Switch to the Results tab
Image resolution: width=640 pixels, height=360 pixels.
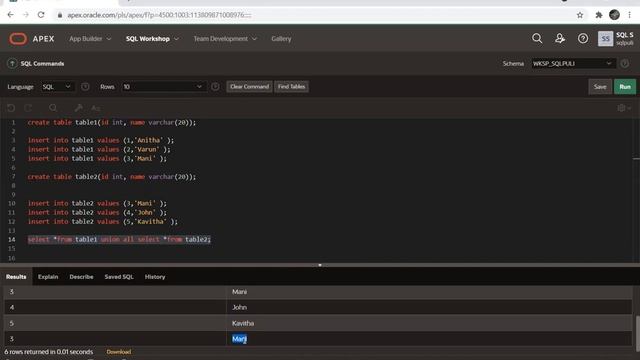click(x=16, y=277)
